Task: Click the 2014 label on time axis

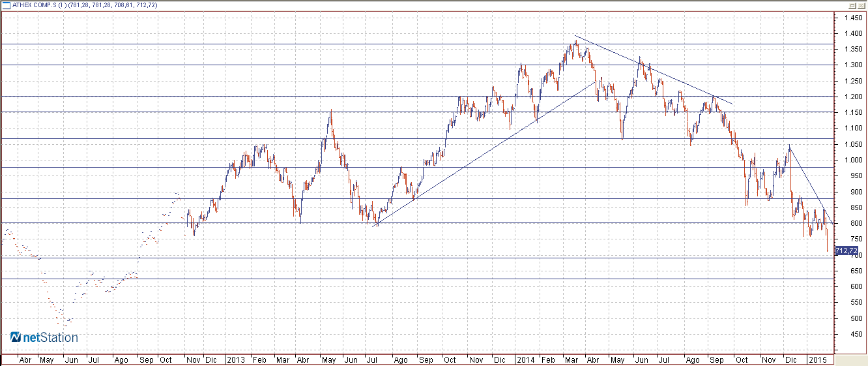Action: (x=525, y=359)
